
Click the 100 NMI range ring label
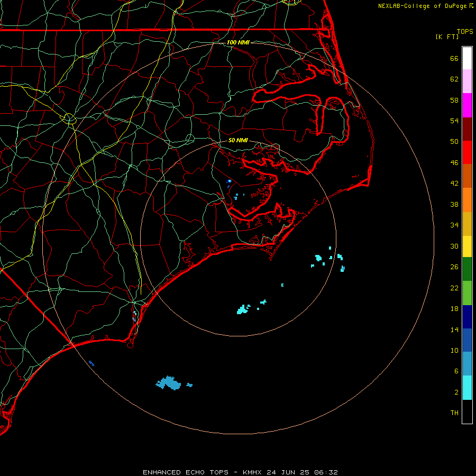pos(238,42)
